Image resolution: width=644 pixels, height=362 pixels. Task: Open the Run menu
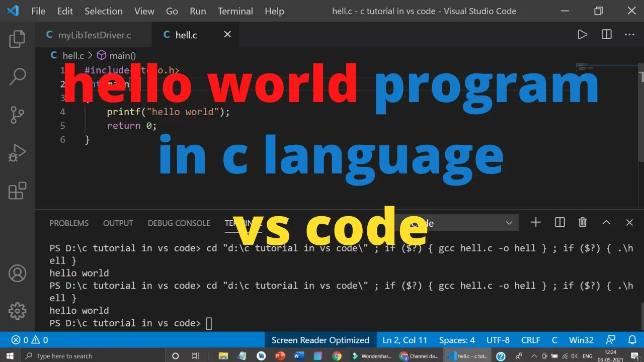tap(198, 11)
